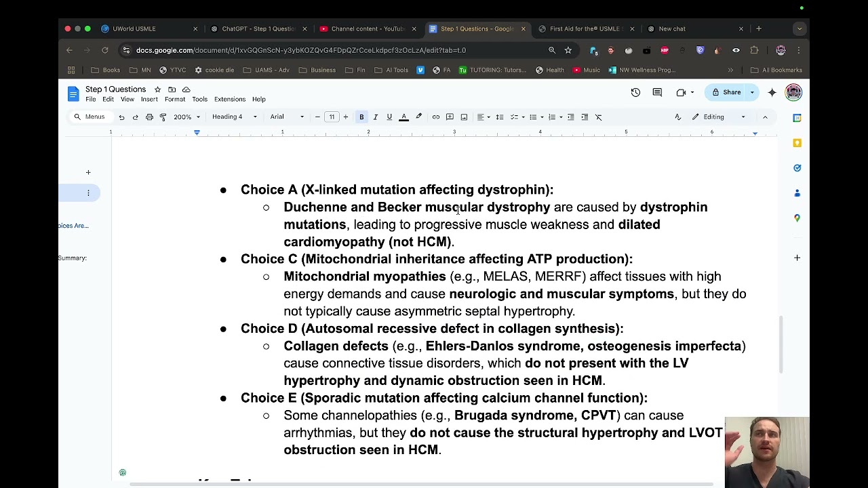Image resolution: width=868 pixels, height=488 pixels.
Task: Open the text alignment dropdown
Action: point(482,117)
